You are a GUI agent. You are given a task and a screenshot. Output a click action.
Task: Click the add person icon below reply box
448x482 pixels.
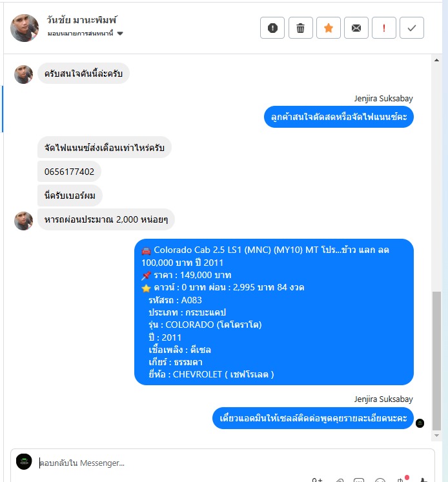317,480
